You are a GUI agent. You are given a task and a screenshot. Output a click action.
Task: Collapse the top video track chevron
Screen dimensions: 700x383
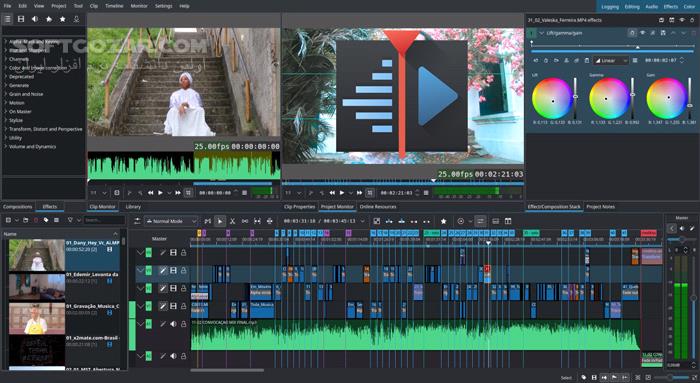[x=140, y=253]
